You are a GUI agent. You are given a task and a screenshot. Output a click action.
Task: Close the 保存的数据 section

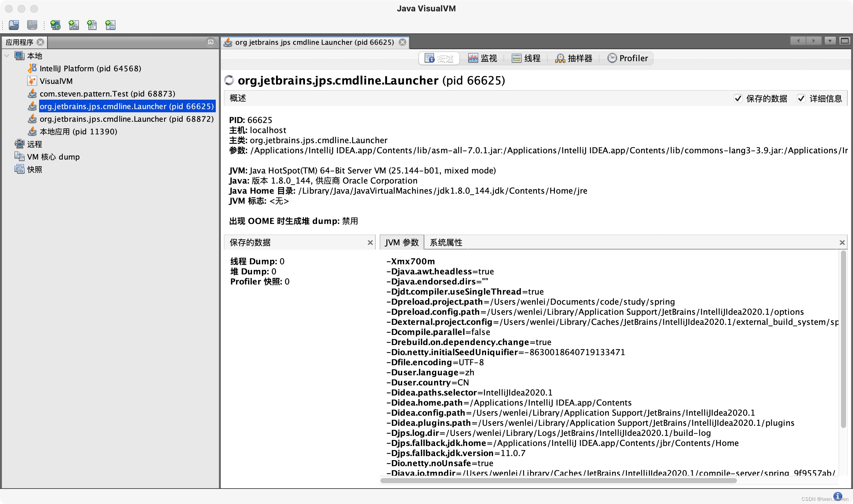point(370,243)
